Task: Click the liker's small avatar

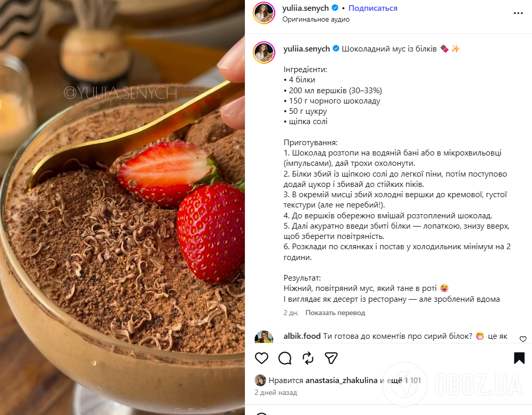Action: [260, 381]
